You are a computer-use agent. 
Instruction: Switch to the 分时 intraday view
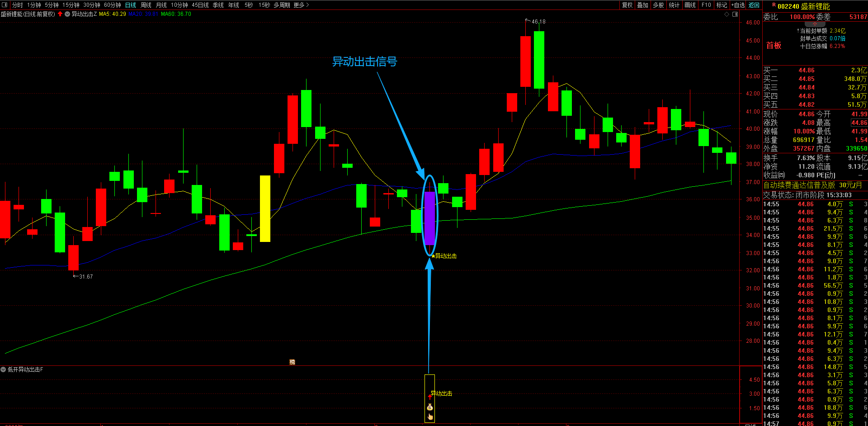pos(17,5)
